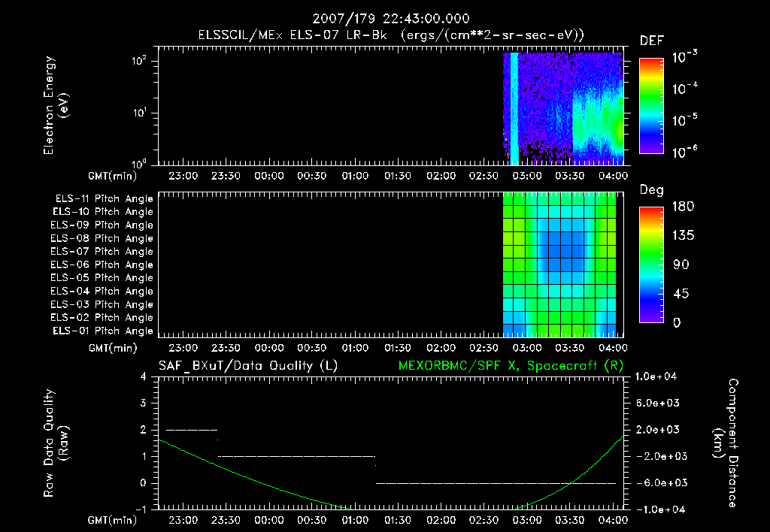
Task: Click the 10^2 energy axis tick label
Action: click(139, 61)
